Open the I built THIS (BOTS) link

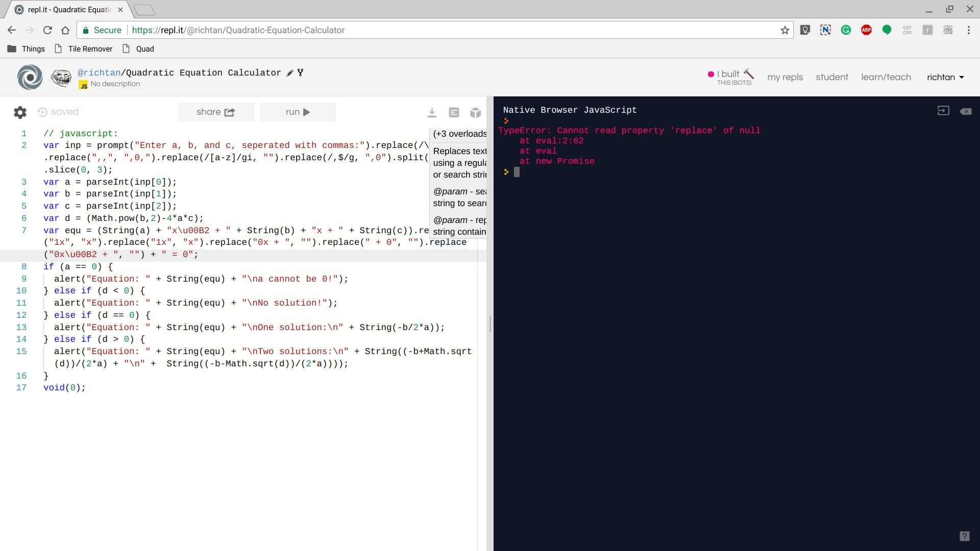point(731,77)
